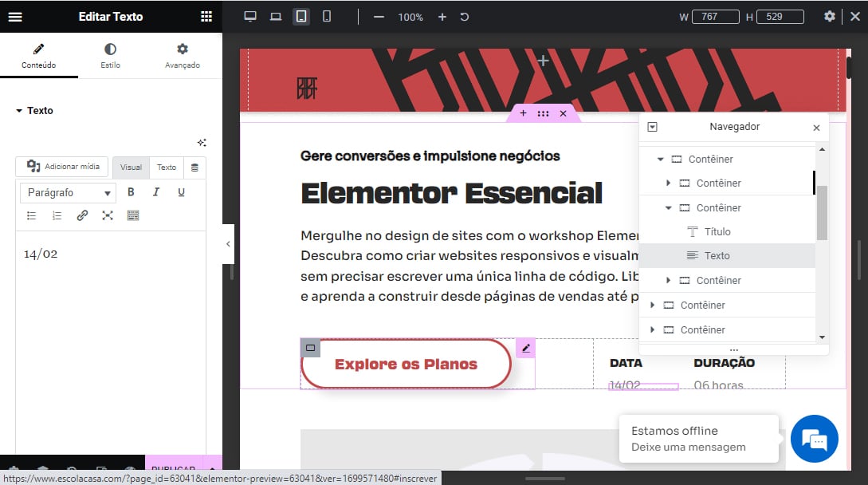Screen dimensions: 868x485
Task: Collapse the Texto section
Action: 34,110
